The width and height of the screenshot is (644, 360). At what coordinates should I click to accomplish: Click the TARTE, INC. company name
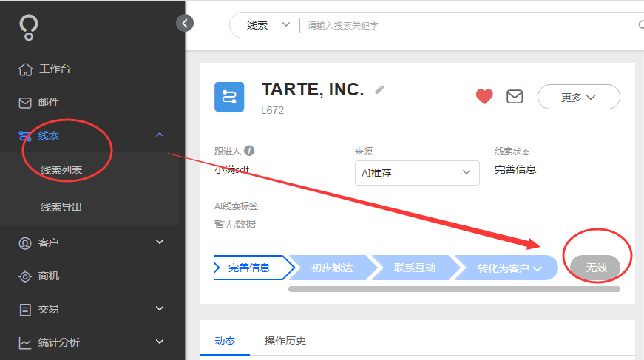[313, 89]
